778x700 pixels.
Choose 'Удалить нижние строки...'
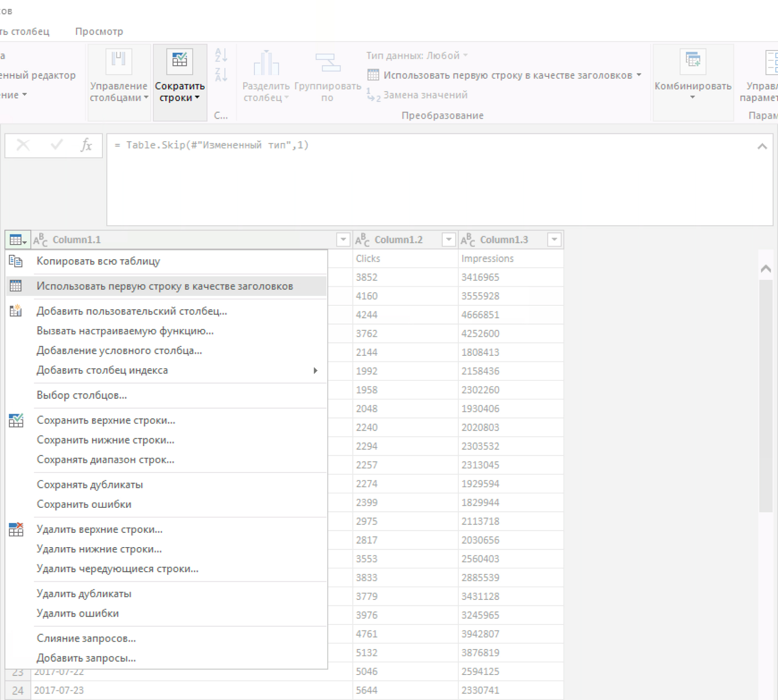[166, 549]
